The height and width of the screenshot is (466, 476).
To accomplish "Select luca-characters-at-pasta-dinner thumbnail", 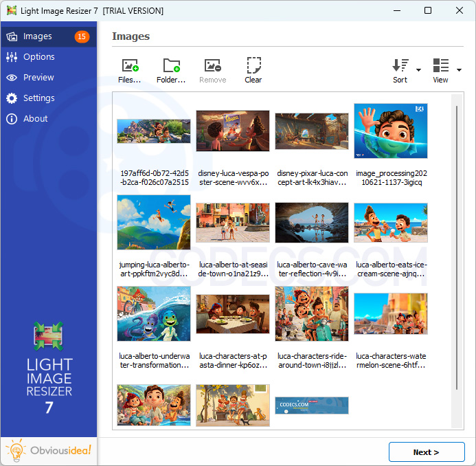I will coord(233,314).
